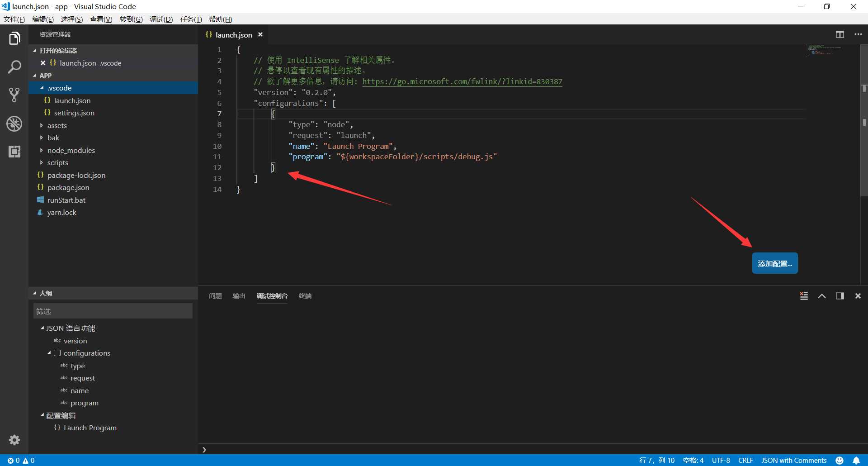
Task: Select Launch Program in the outline
Action: coord(113,428)
